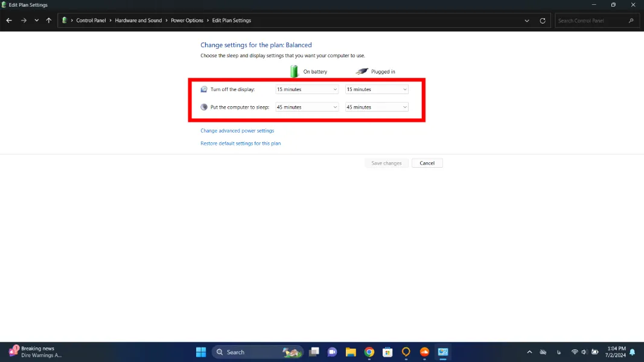Image resolution: width=644 pixels, height=362 pixels.
Task: Click the Plugged in power cord icon
Action: coord(362,71)
